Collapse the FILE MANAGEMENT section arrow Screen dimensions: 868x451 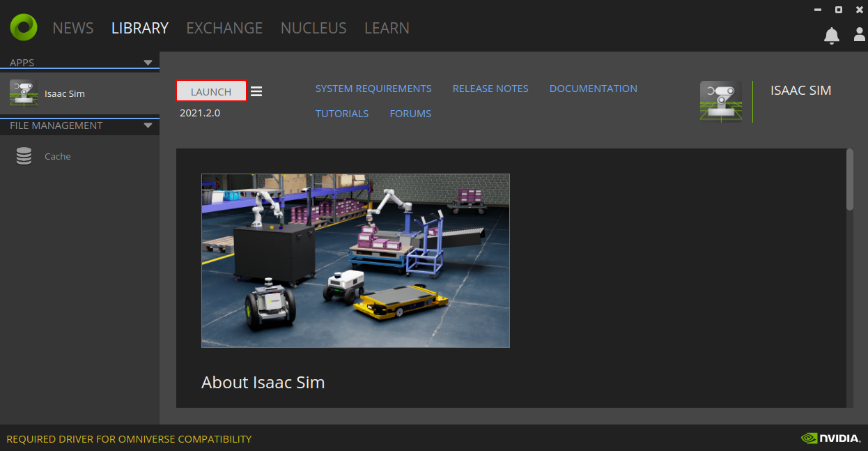(148, 125)
